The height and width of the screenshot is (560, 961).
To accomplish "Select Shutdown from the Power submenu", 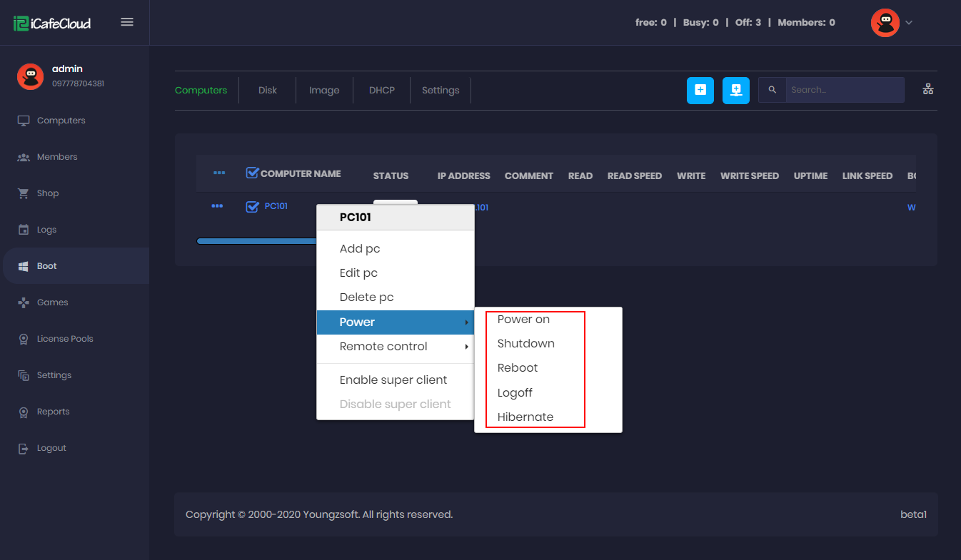I will point(525,344).
